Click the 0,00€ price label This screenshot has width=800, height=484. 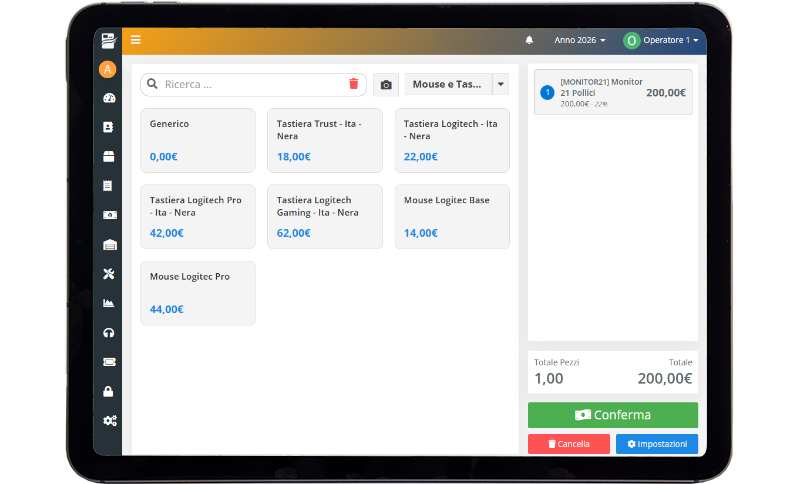[x=163, y=157]
